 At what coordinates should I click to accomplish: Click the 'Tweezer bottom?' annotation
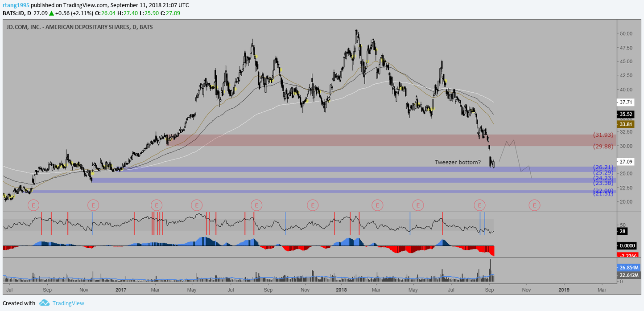pyautogui.click(x=458, y=162)
